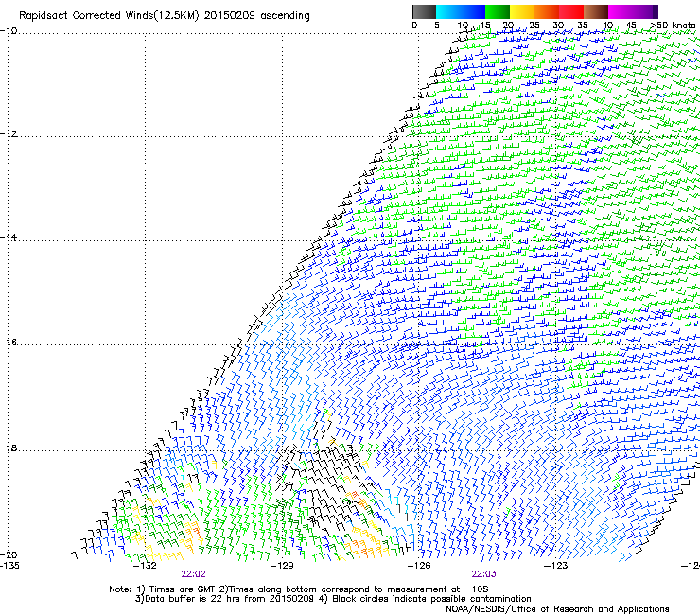Click the red 30-35 knots legend segment

click(x=571, y=11)
